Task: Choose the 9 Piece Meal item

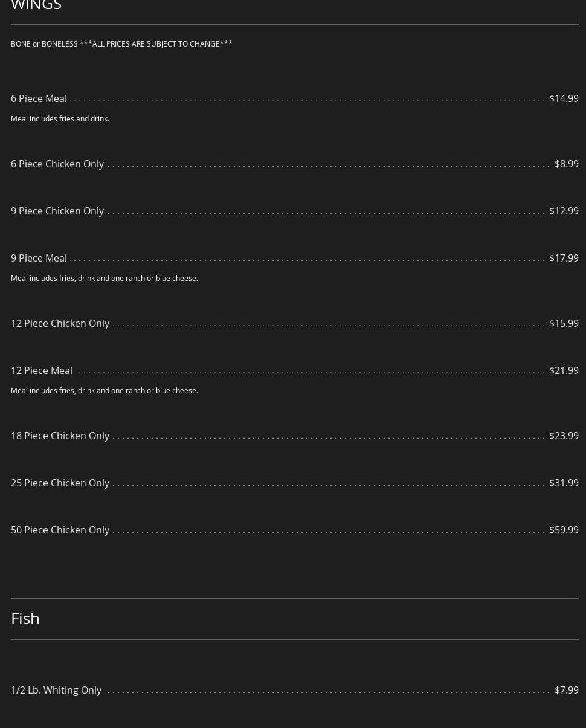Action: [x=39, y=258]
